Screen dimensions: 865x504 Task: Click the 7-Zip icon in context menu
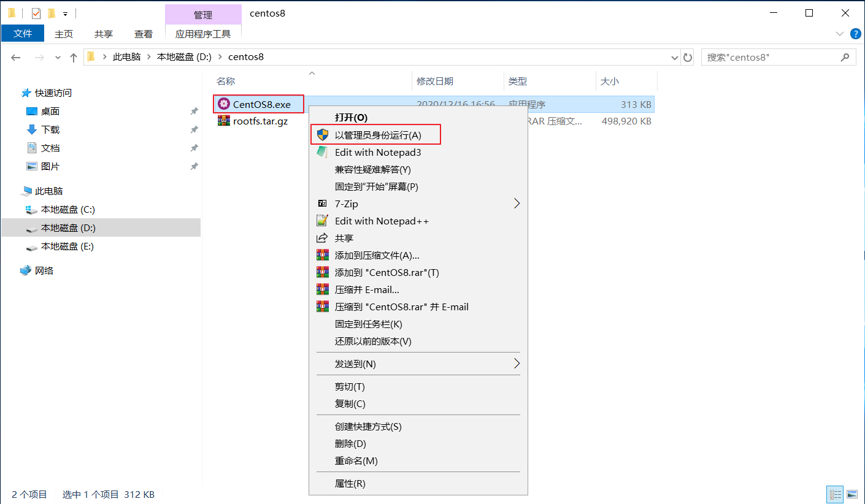click(x=322, y=204)
